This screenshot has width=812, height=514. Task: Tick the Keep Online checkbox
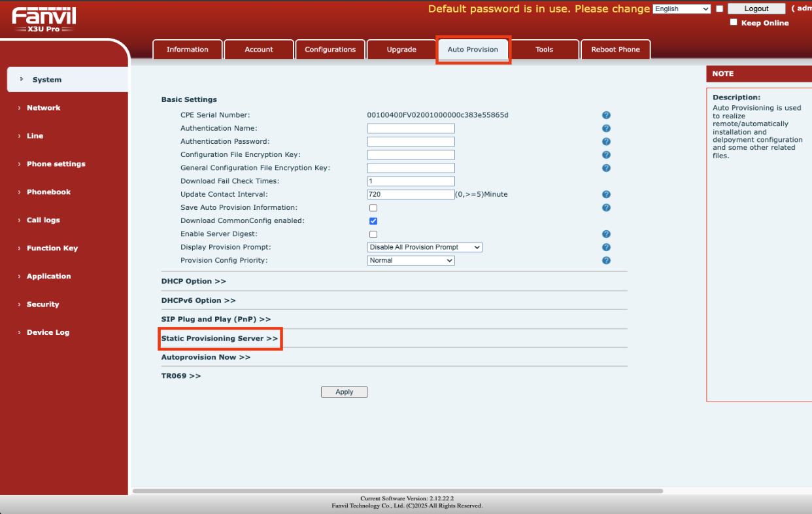734,22
